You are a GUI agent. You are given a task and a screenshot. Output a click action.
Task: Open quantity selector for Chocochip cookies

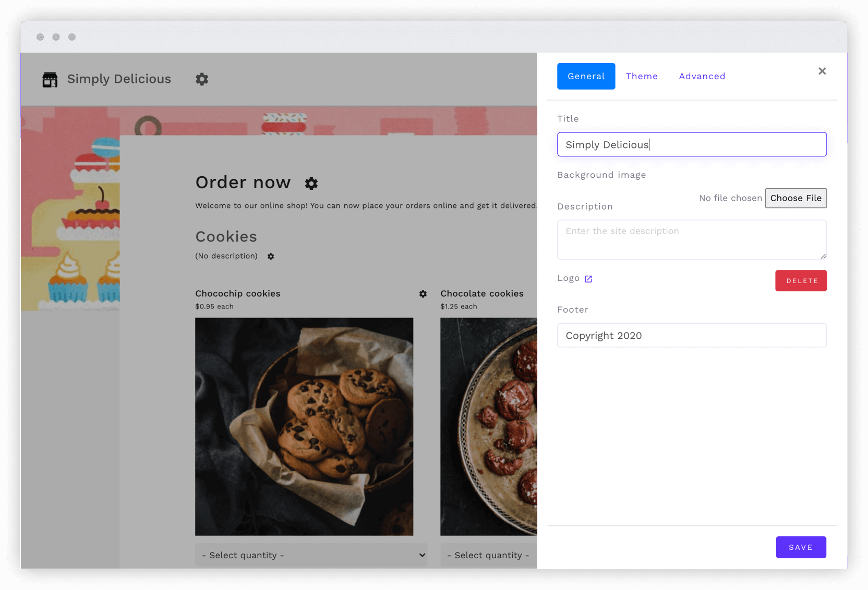click(x=311, y=555)
